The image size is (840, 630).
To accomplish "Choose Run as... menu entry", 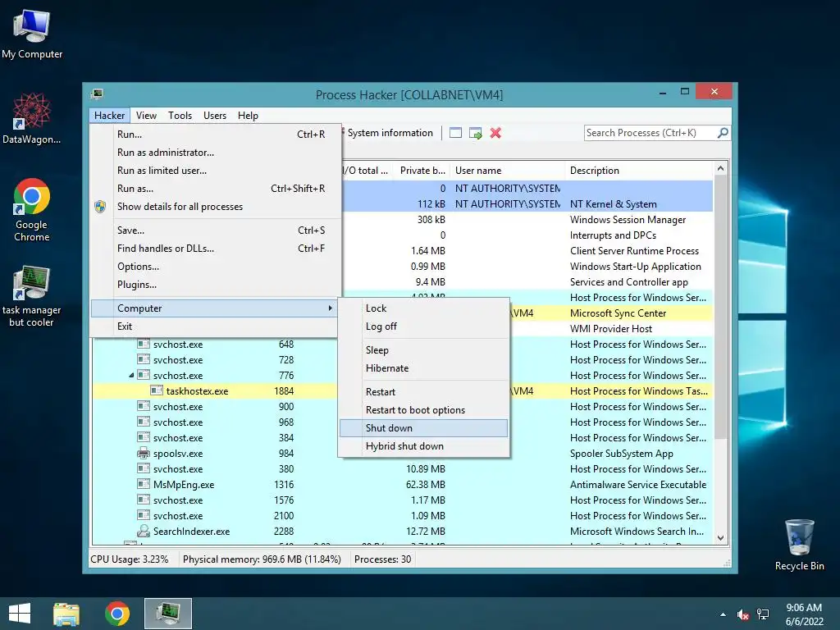I will [x=214, y=189].
